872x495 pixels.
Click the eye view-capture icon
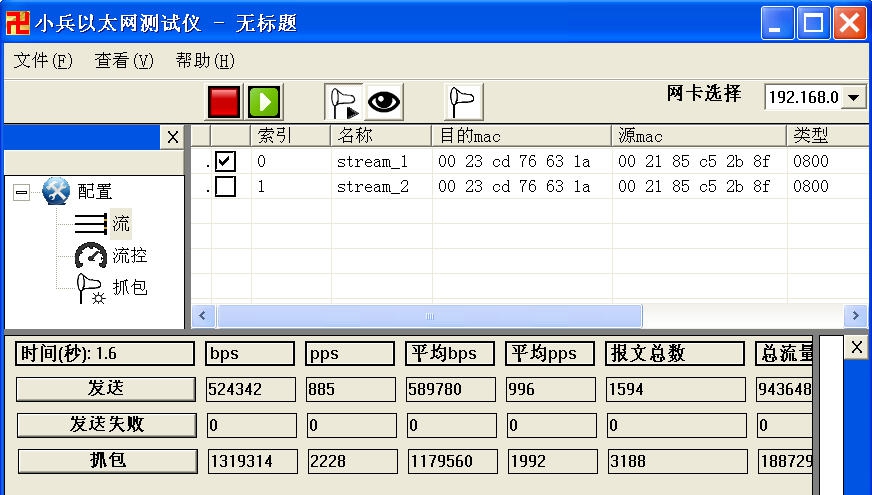click(384, 102)
